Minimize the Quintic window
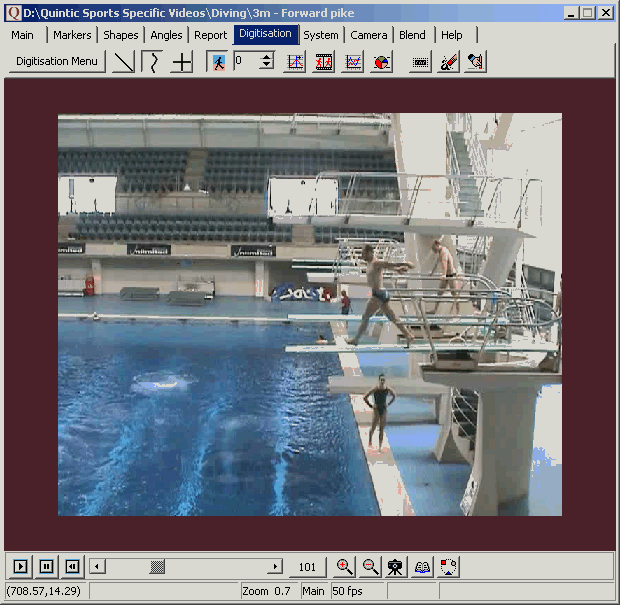The height and width of the screenshot is (605, 620). (571, 13)
